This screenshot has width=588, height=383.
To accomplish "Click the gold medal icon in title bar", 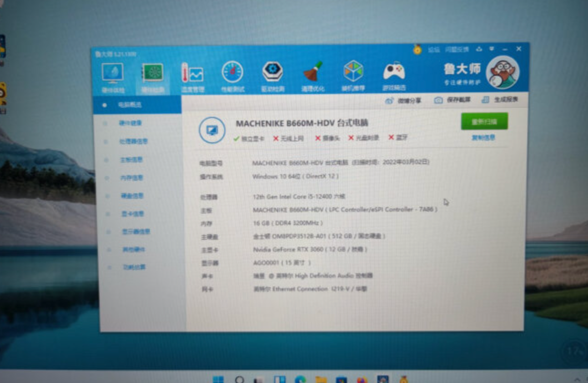I will tap(417, 50).
